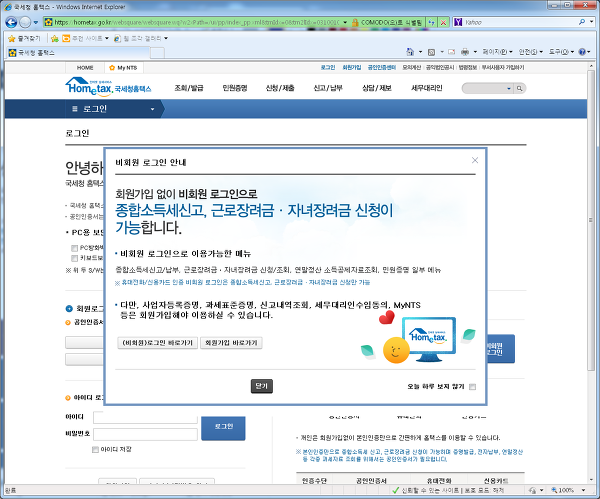Open the 페이지(P) Page menu
Image resolution: width=600 pixels, height=499 pixels.
pos(497,52)
